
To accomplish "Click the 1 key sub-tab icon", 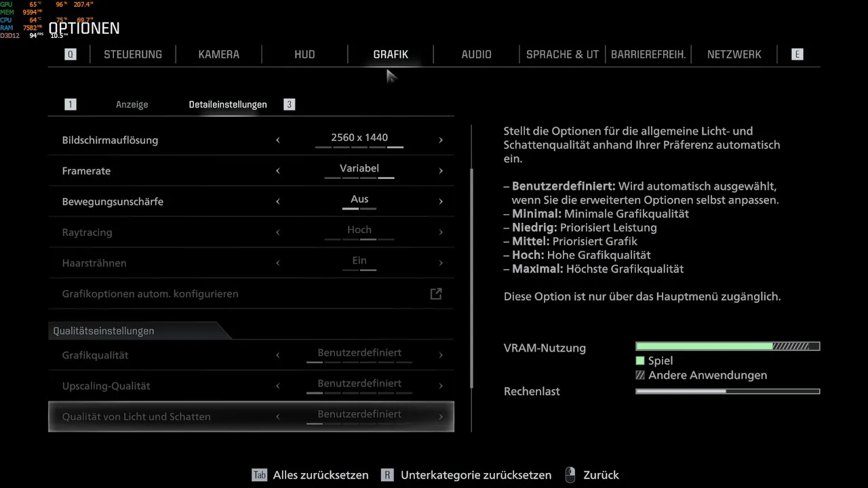I will (x=70, y=104).
